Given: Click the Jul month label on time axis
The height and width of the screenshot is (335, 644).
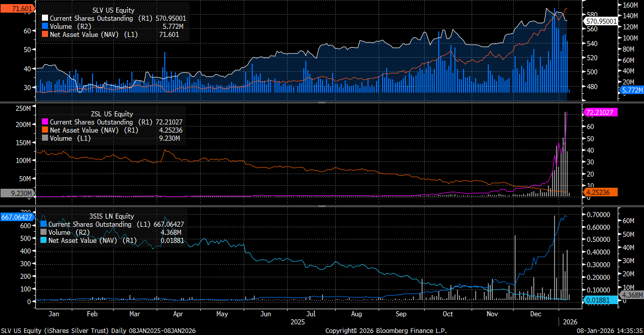Looking at the screenshot, I should point(312,314).
